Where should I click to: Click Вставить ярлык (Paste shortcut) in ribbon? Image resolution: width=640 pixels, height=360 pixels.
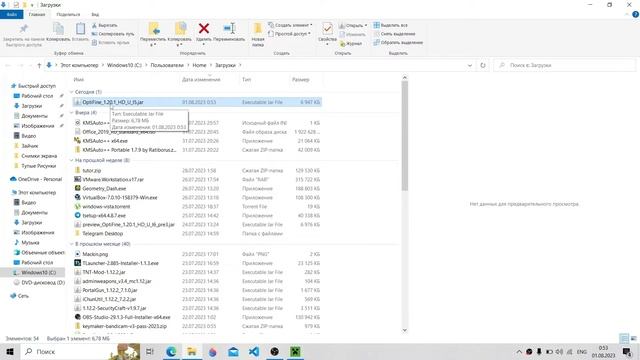110,42
